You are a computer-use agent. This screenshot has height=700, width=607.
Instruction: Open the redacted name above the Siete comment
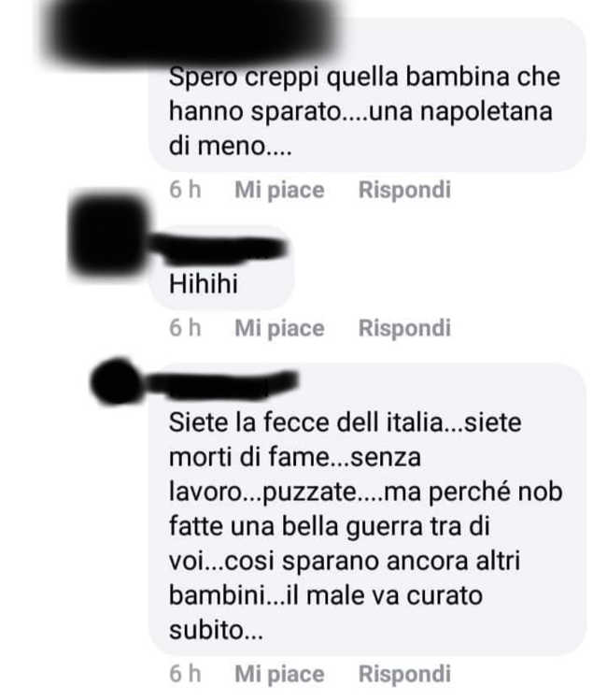pyautogui.click(x=221, y=382)
